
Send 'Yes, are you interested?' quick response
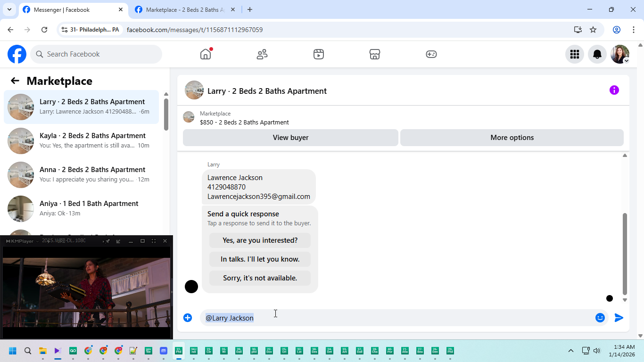(x=260, y=240)
